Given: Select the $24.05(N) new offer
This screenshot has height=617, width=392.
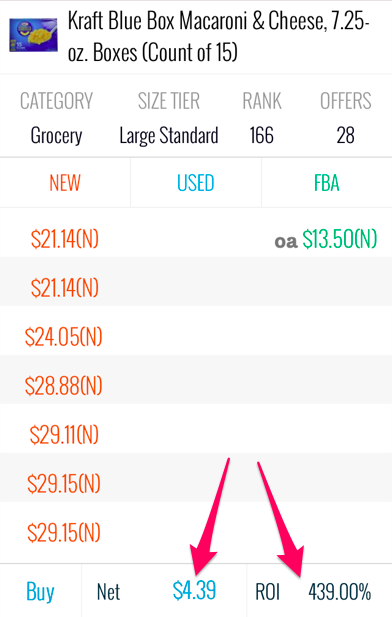Looking at the screenshot, I should tap(63, 337).
